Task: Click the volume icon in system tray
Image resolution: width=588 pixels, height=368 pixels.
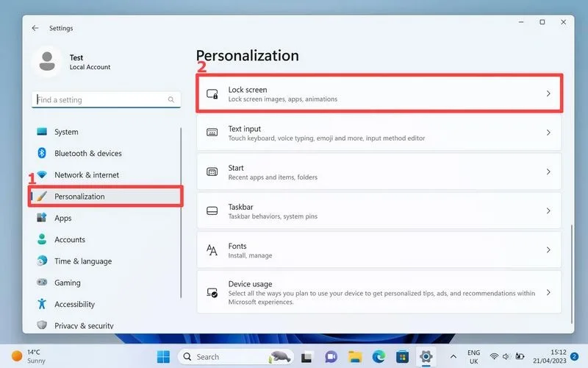Action: (x=506, y=356)
